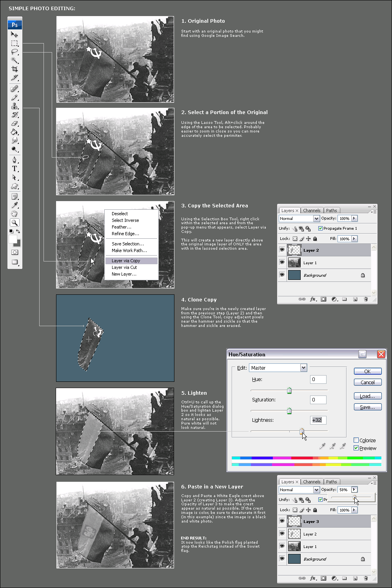Open the Fill arrow in the lower Layers panel
Screen dimensions: 392x588
click(x=354, y=510)
